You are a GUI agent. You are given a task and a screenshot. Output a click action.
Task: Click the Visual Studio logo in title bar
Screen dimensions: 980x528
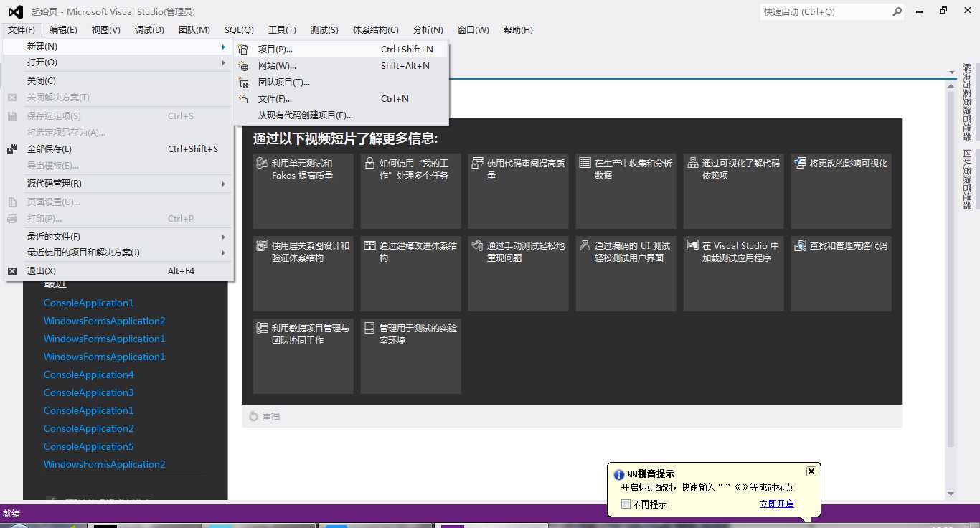click(x=15, y=11)
